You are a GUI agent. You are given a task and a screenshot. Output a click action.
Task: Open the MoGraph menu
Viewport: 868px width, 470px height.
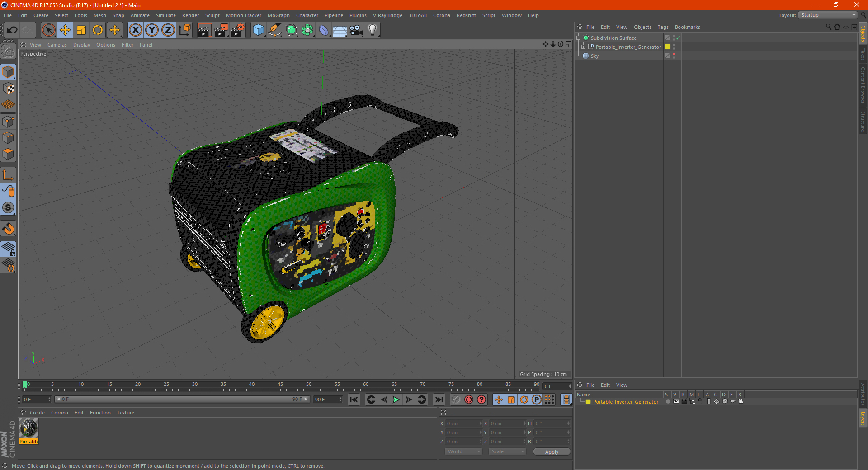coord(278,15)
